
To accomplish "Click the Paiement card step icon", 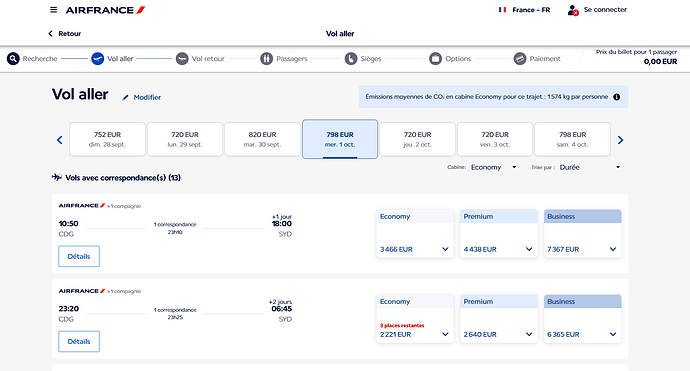I will pyautogui.click(x=520, y=59).
